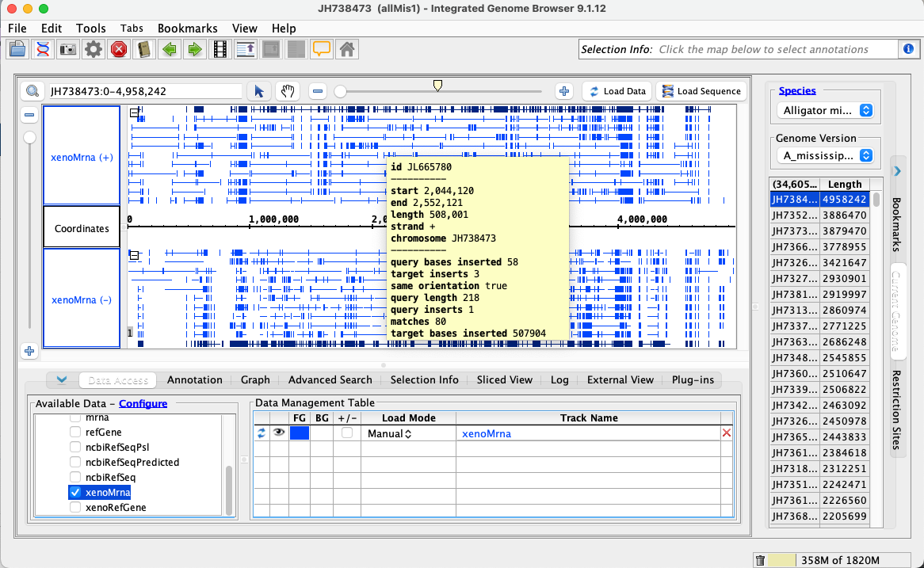
Task: Click the red stop toolbar icon
Action: tap(119, 49)
